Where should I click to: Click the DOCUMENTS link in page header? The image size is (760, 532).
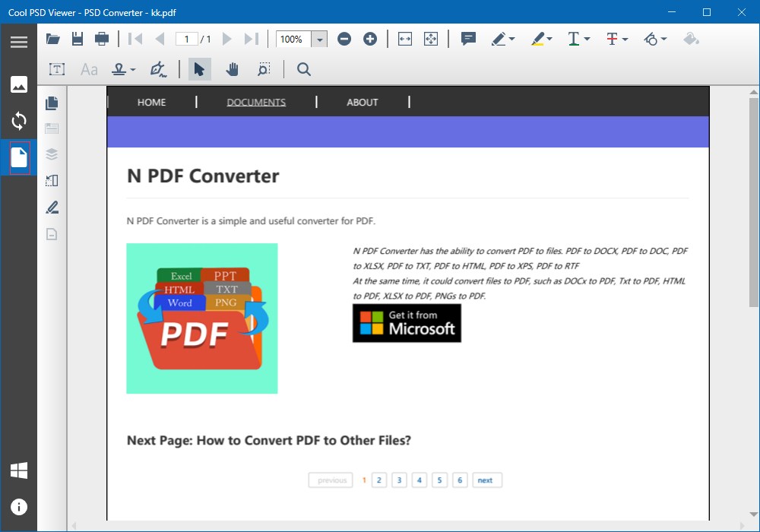[x=256, y=103]
